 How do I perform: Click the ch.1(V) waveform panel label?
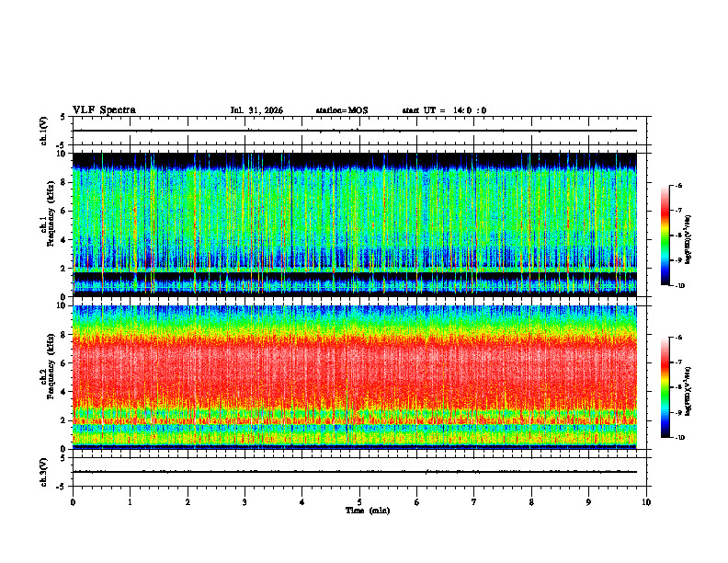click(x=44, y=131)
